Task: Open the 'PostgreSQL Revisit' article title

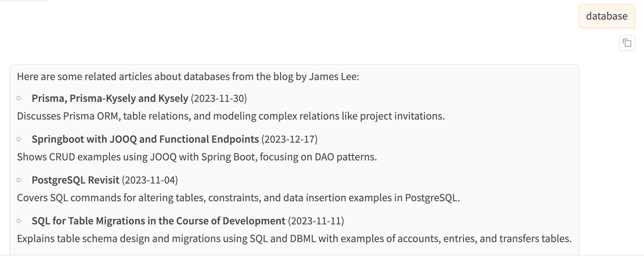Action: (75, 180)
